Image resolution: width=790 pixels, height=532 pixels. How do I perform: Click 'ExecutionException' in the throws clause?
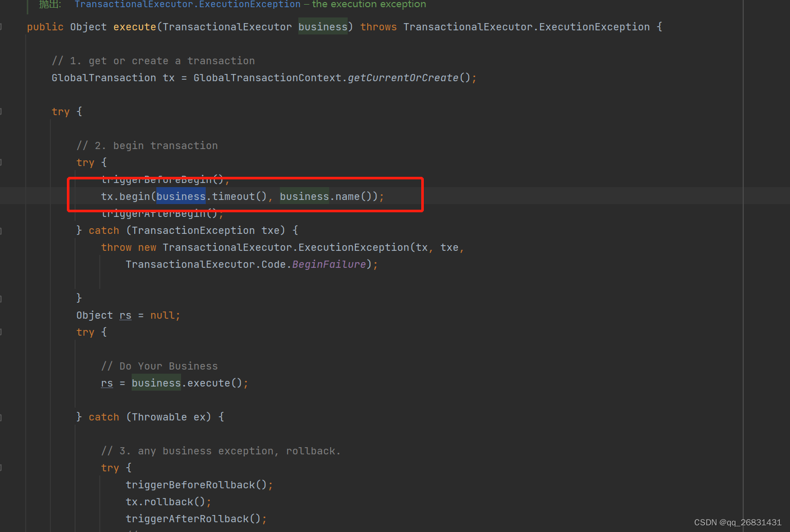pos(595,27)
